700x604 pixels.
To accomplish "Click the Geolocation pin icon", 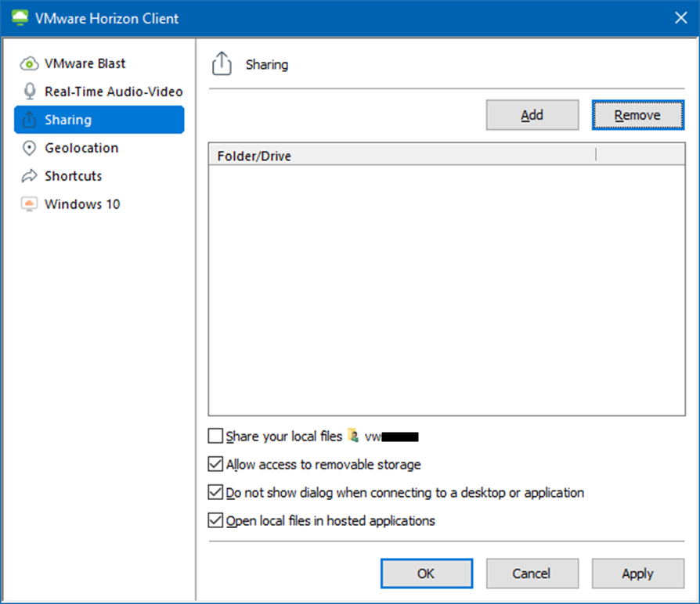I will click(29, 148).
